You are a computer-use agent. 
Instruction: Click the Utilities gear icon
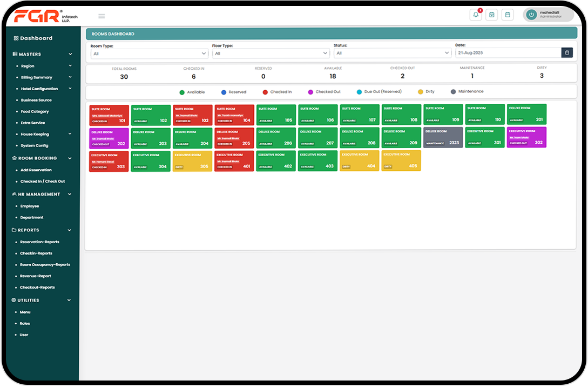(x=14, y=300)
